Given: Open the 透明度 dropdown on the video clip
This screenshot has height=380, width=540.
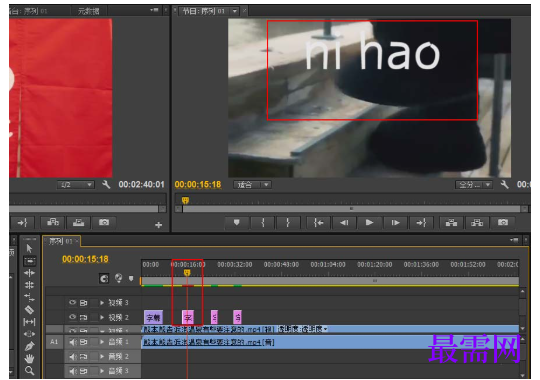Looking at the screenshot, I should point(325,329).
